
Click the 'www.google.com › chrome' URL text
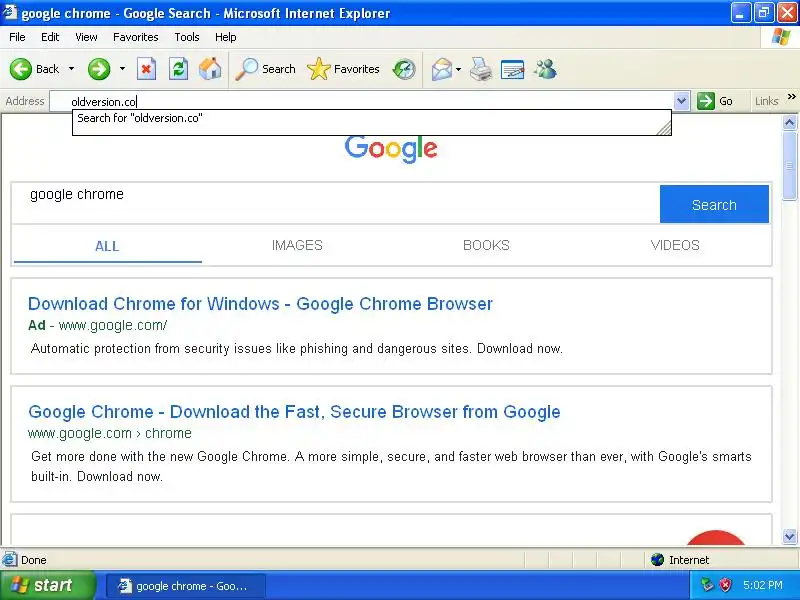tap(110, 433)
